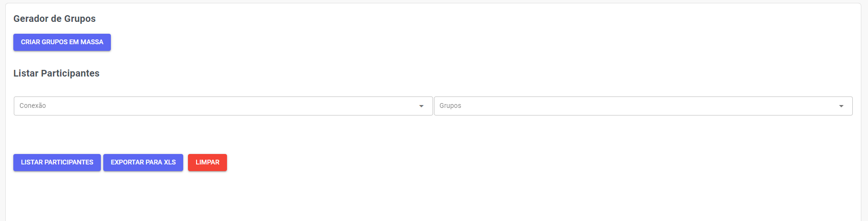868x221 pixels.
Task: Click the Conexão placeholder text
Action: (x=33, y=106)
